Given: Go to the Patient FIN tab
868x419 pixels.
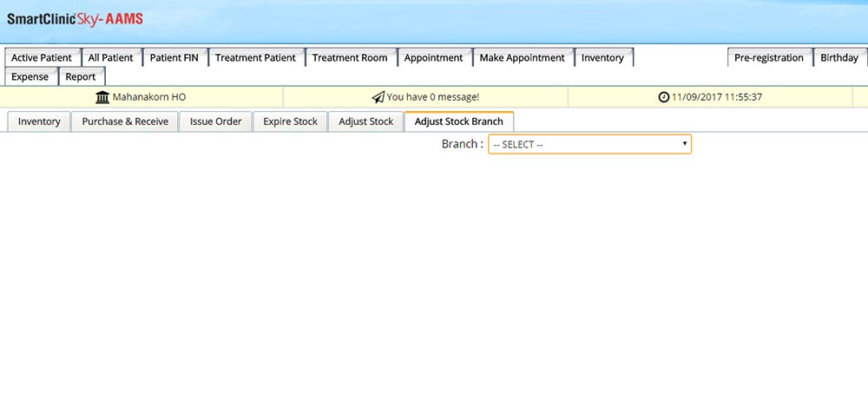Looking at the screenshot, I should [x=174, y=58].
